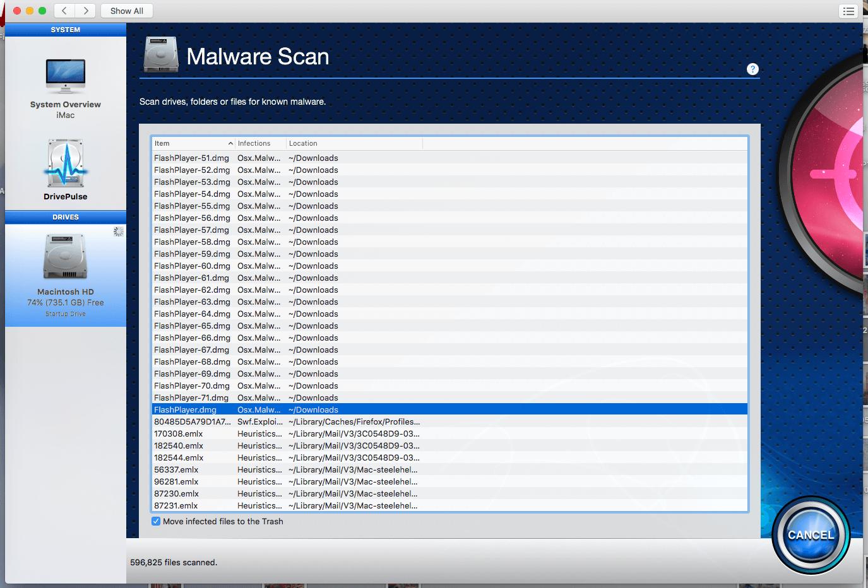The height and width of the screenshot is (588, 868).
Task: Select the DRIVES section header
Action: click(65, 216)
